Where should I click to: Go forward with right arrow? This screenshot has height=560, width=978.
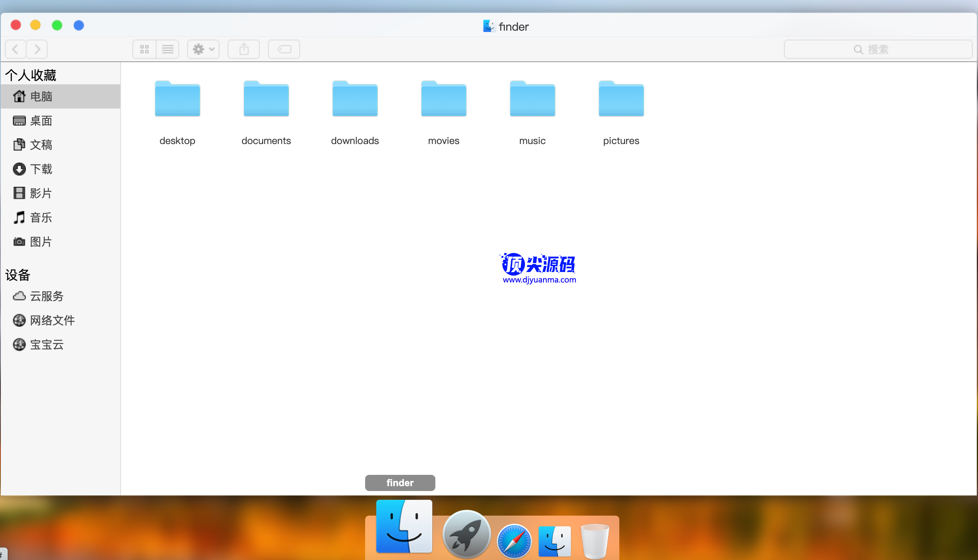(x=37, y=49)
